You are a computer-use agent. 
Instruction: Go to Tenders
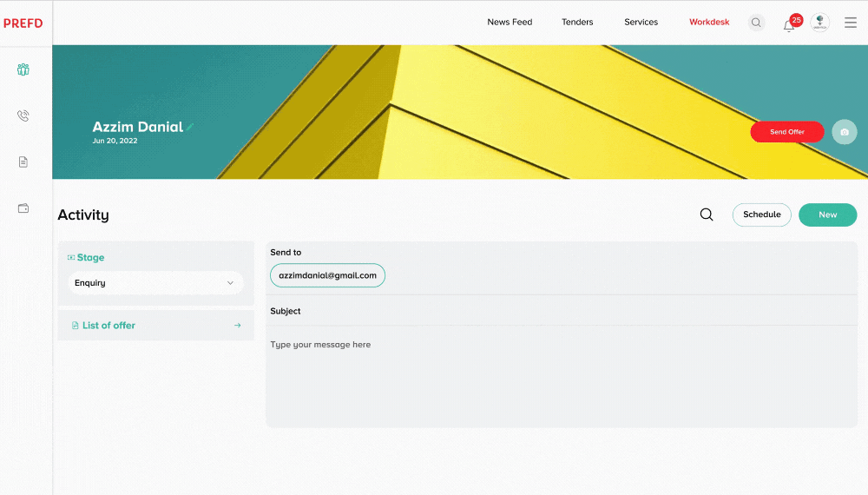(577, 23)
